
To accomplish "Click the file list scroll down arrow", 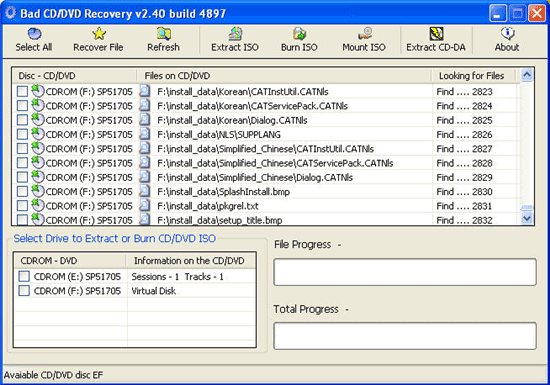I will coord(527,218).
